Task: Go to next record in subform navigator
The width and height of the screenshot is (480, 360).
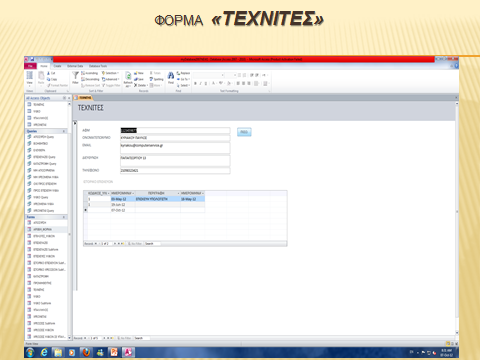Action: coord(115,244)
